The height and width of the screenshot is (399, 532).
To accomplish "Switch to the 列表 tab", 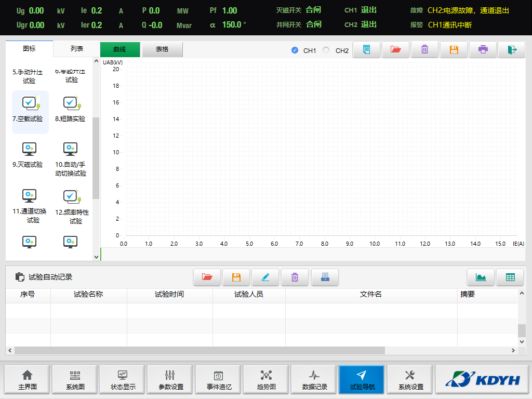I will (x=77, y=49).
